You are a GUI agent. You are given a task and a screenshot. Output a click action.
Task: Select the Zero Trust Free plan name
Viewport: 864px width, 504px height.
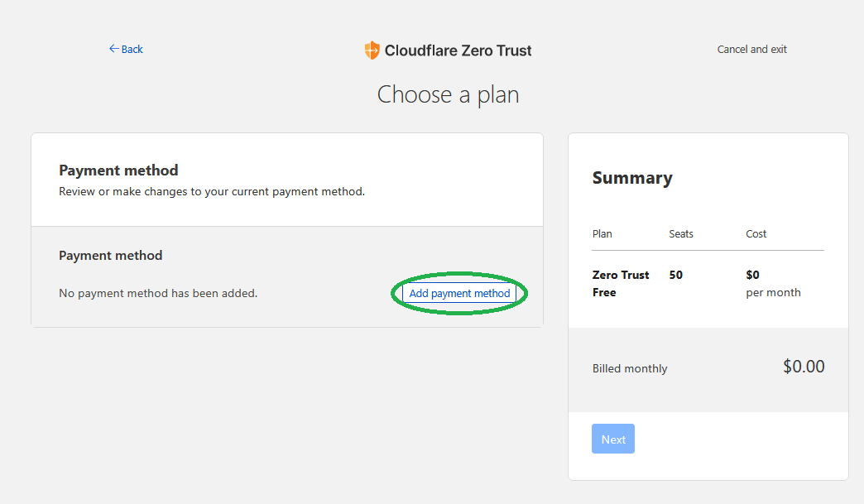(621, 283)
